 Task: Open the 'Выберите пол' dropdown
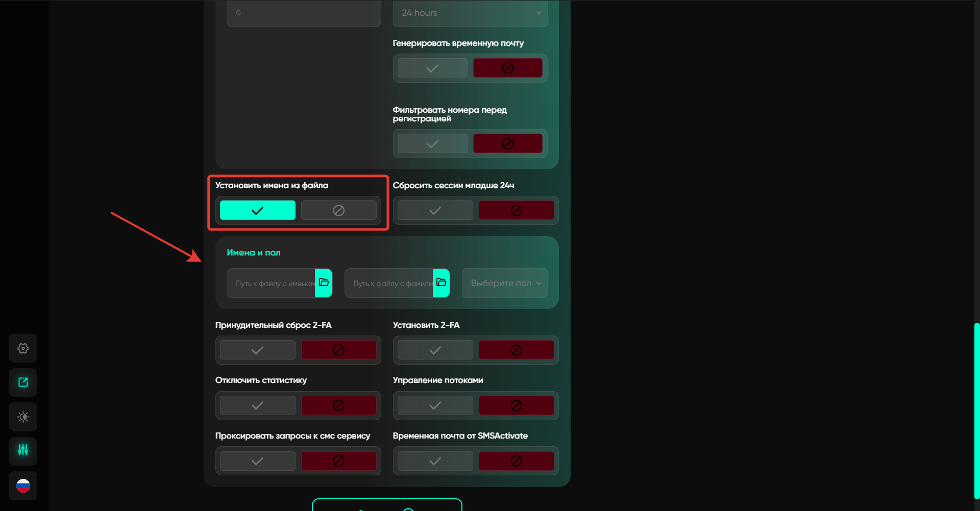pyautogui.click(x=504, y=283)
